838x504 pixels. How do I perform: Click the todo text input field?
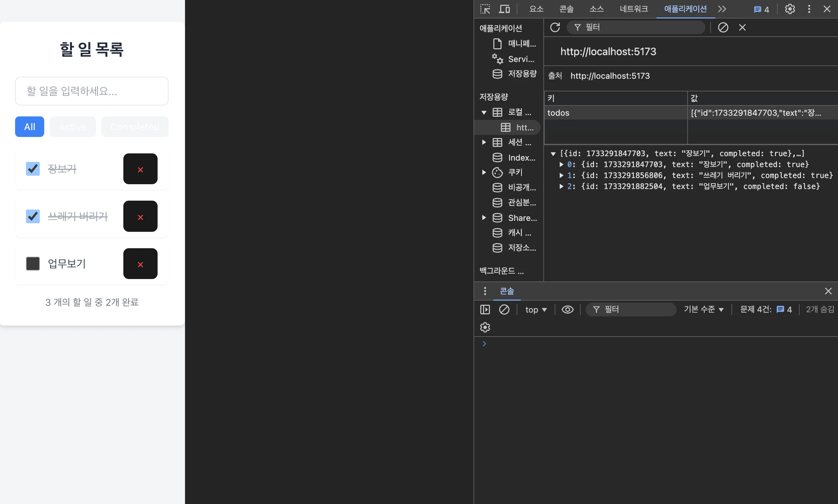coord(92,91)
